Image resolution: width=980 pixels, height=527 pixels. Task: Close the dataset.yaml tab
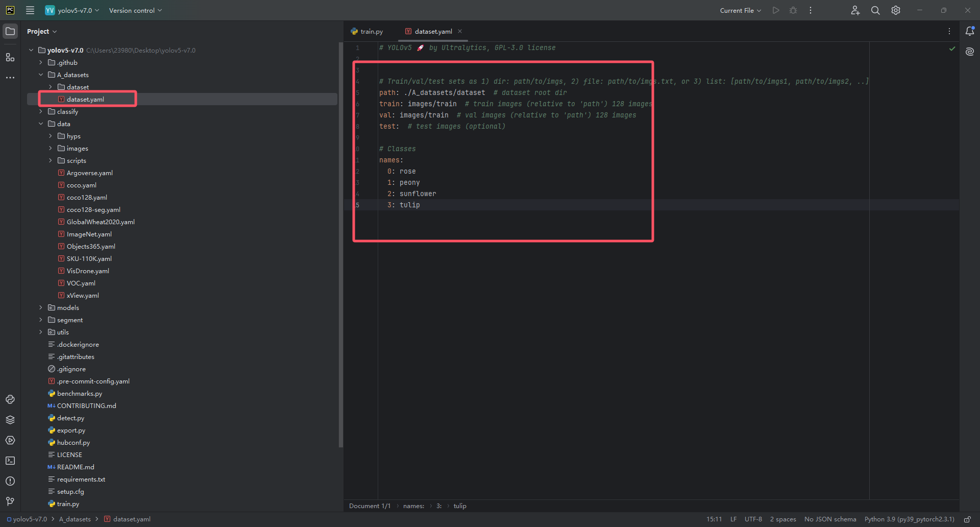click(x=460, y=31)
